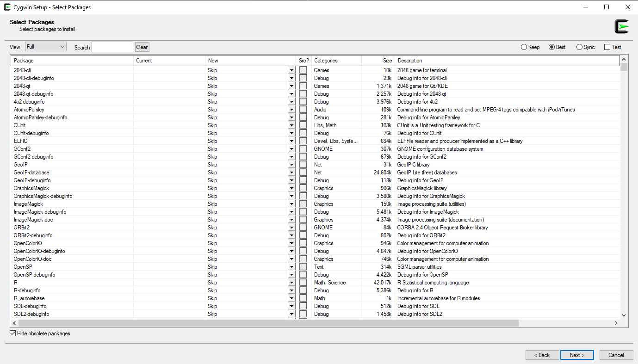Sort by the New column header
This screenshot has height=364, width=638.
click(x=251, y=61)
